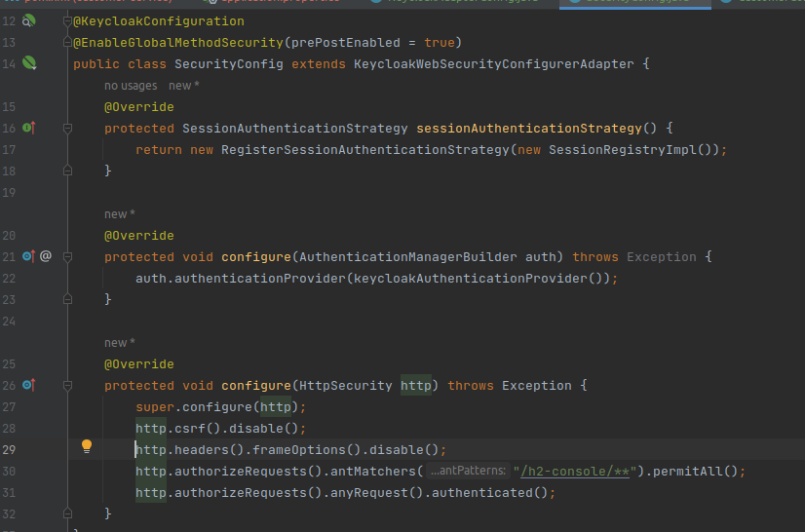Image resolution: width=805 pixels, height=532 pixels.
Task: Collapse the configure(HttpSecurity) fold on line 26
Action: (x=67, y=386)
